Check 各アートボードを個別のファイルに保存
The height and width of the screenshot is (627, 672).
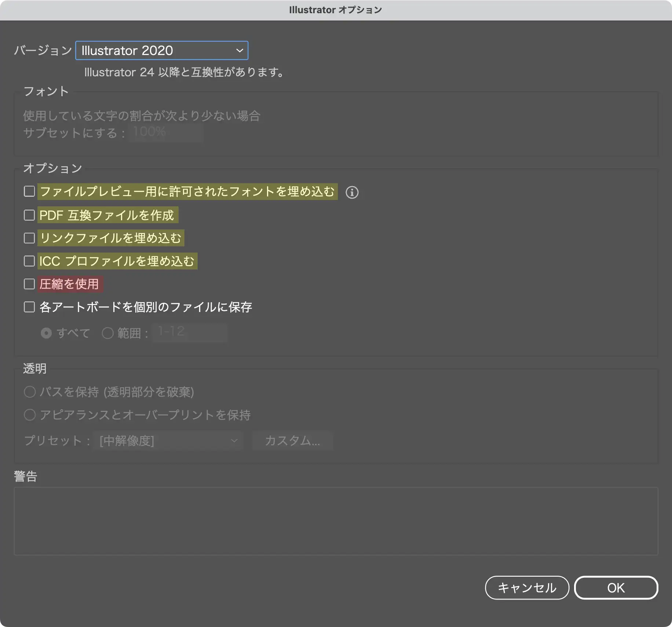point(29,307)
